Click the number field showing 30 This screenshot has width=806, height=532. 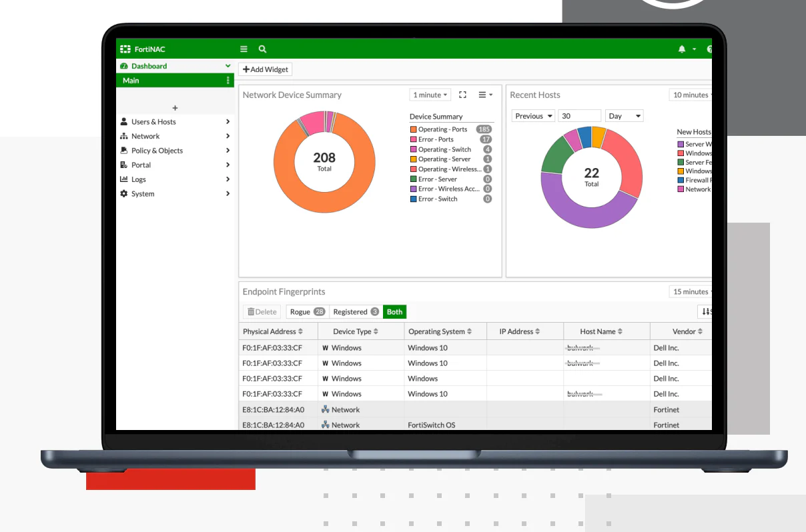click(579, 116)
